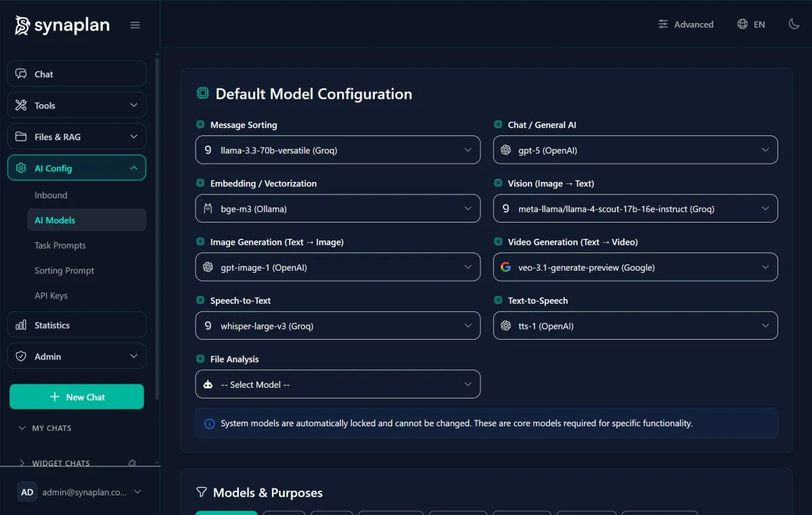Screen dimensions: 812x515
Task: Click the info icon in the locked-models notice
Action: pos(209,422)
